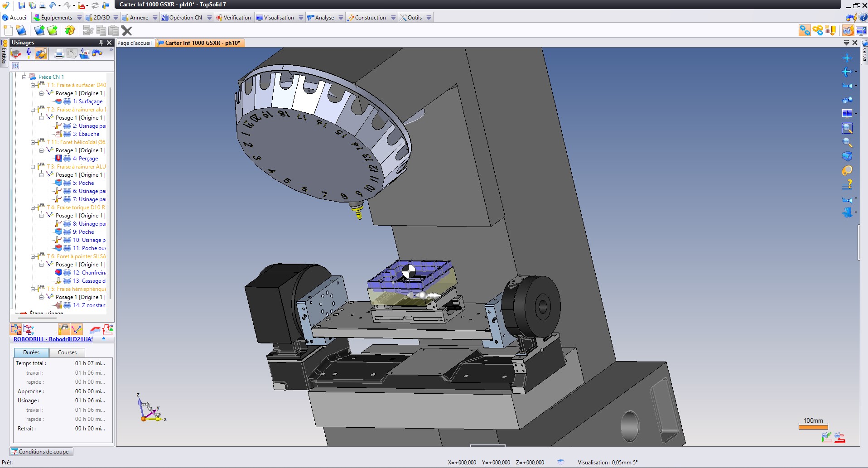Select operation 4: Perçage in tree
Image resolution: width=868 pixels, height=468 pixels.
85,159
